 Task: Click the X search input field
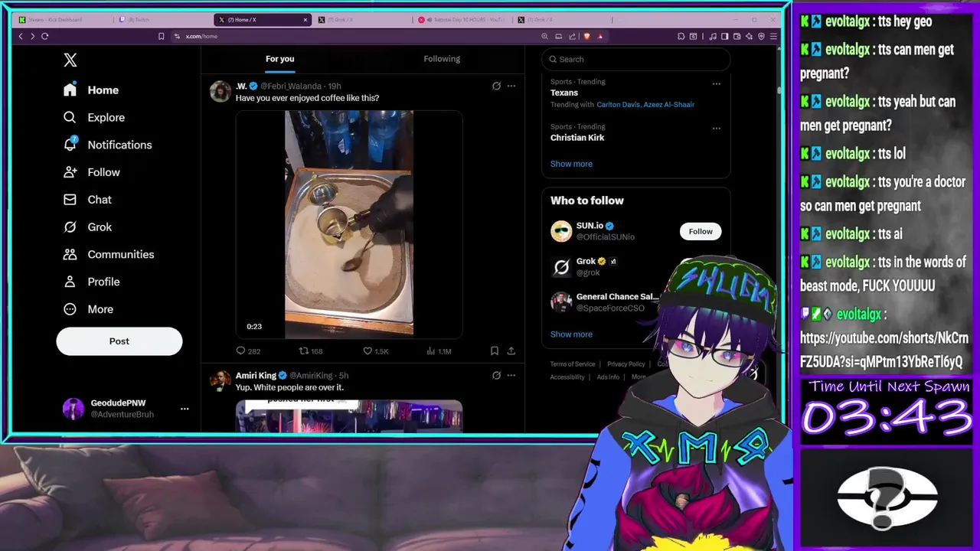coord(636,59)
